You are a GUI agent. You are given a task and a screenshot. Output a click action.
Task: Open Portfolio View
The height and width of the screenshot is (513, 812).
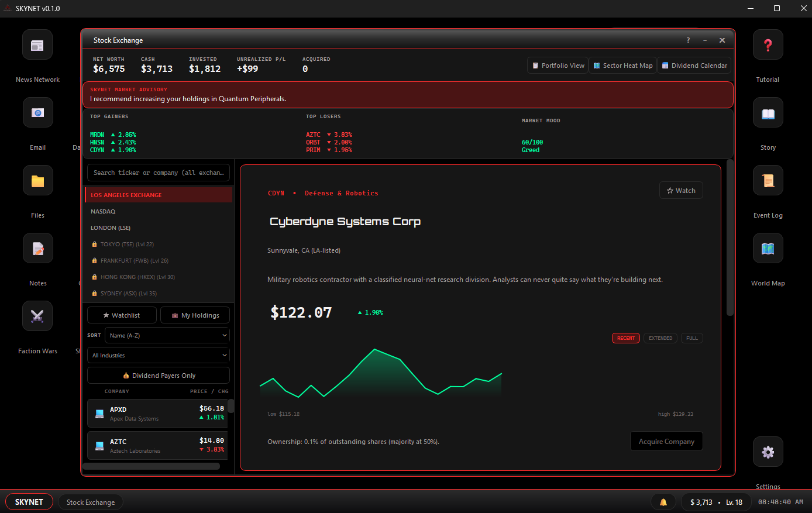(x=558, y=66)
